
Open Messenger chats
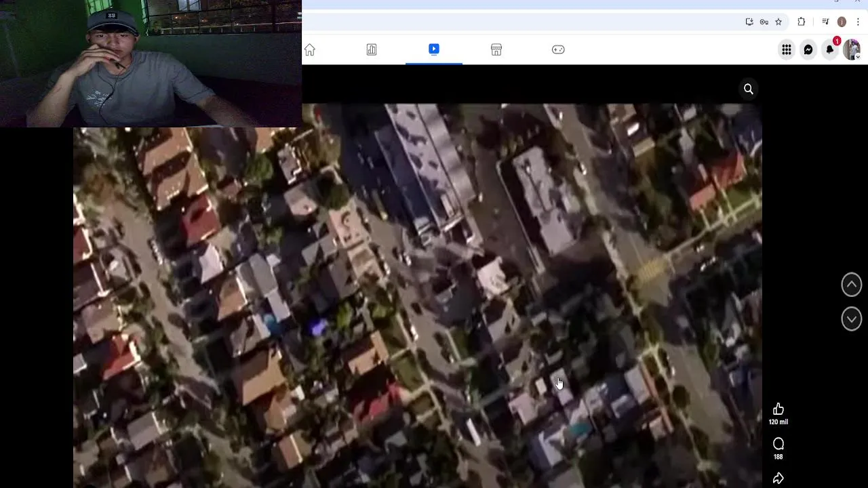[808, 49]
